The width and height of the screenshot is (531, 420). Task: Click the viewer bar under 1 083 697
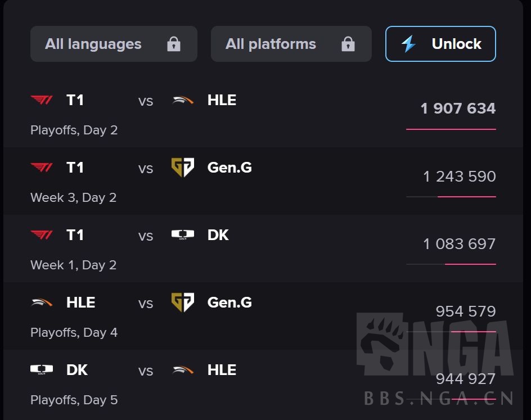pos(451,264)
